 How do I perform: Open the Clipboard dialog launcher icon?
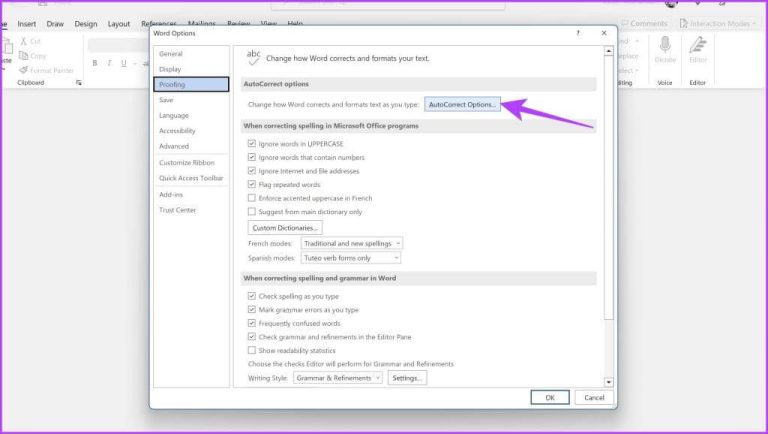click(79, 83)
